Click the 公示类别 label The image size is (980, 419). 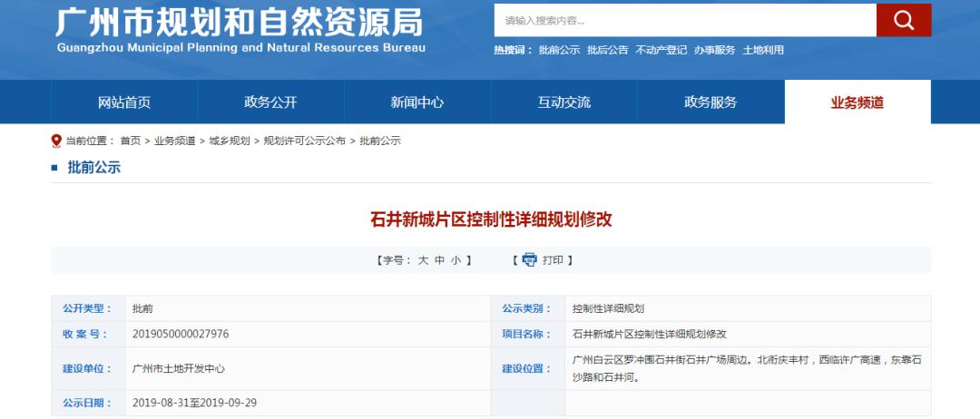(x=527, y=308)
